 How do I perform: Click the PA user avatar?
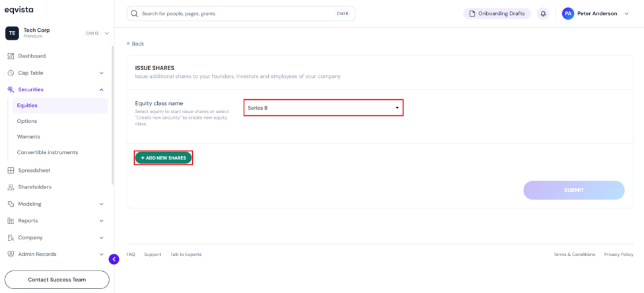point(568,14)
